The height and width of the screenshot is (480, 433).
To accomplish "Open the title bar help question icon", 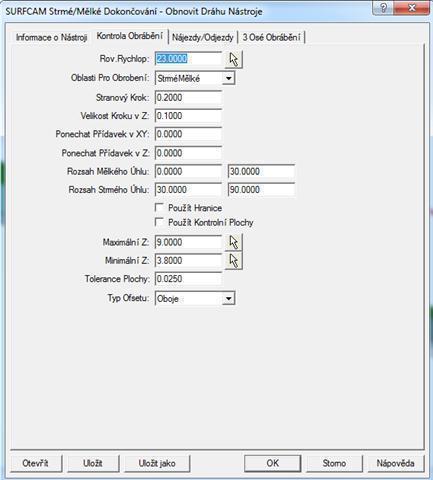I will click(x=383, y=7).
